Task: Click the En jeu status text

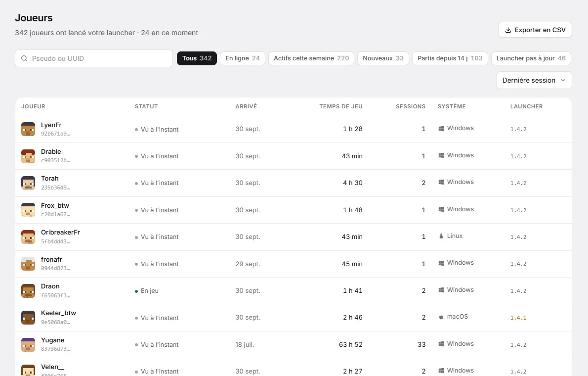Action: tap(150, 291)
